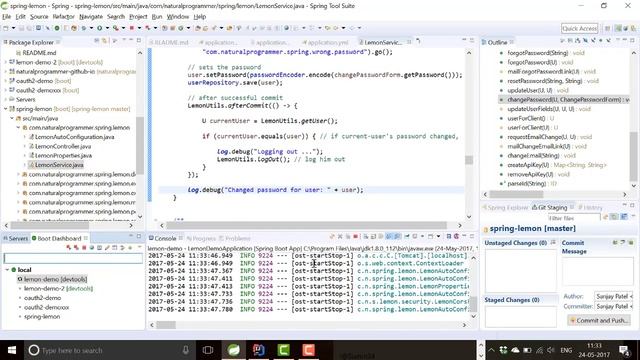Select changePassword method in Outline
This screenshot has width=640, height=360.
pos(564,100)
